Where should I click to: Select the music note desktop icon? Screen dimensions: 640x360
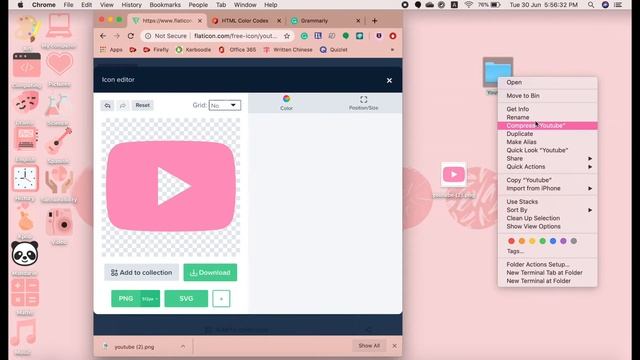(24, 332)
